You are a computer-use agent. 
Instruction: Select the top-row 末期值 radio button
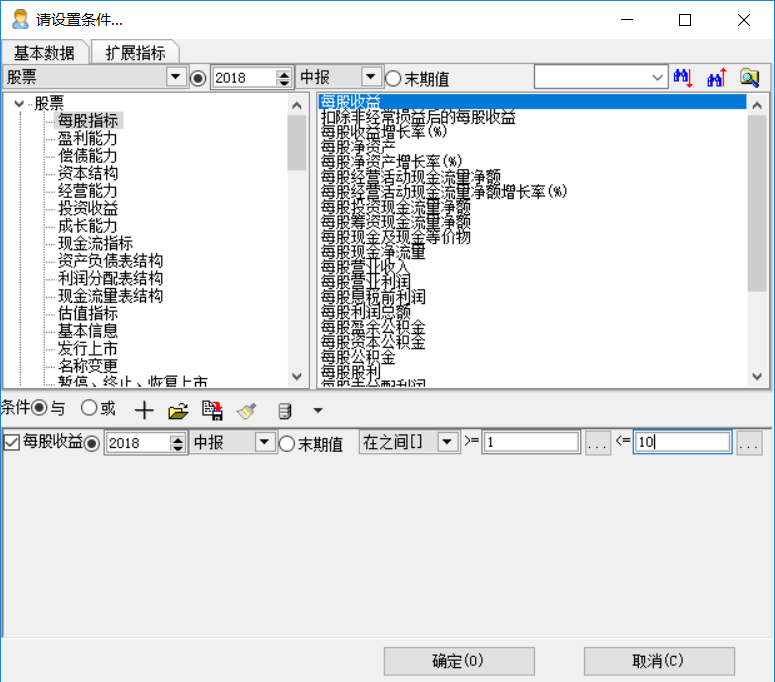(x=393, y=78)
